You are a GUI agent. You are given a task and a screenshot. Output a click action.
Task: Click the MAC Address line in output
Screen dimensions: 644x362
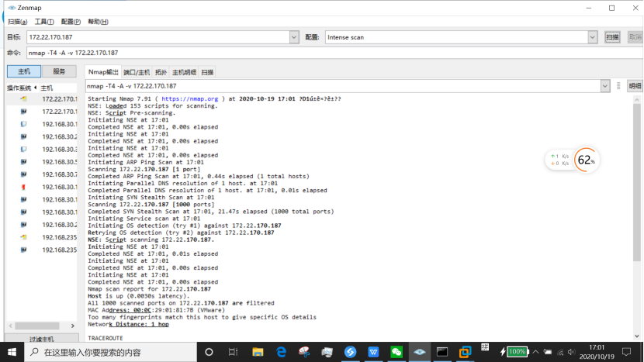tap(156, 310)
